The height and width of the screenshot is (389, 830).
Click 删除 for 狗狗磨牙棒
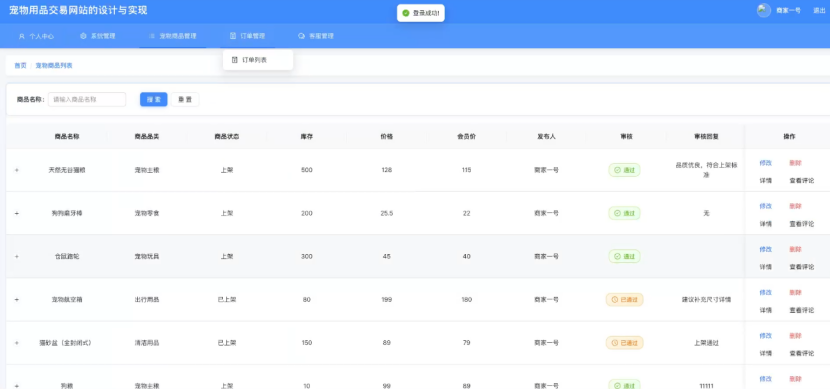pos(795,206)
